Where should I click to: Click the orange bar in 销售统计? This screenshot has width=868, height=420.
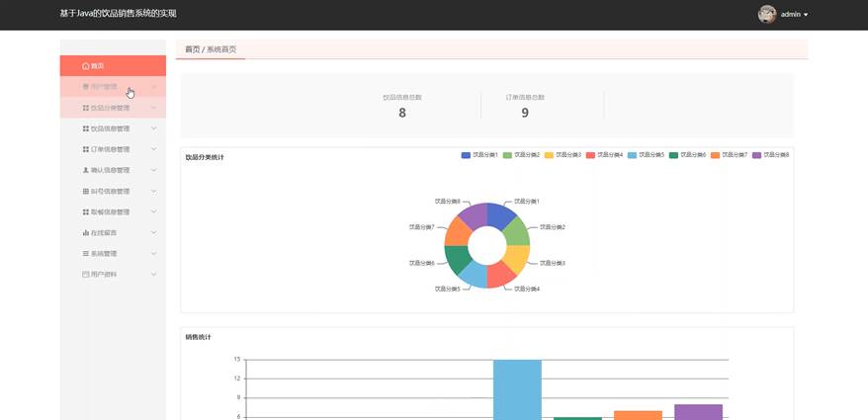638,416
